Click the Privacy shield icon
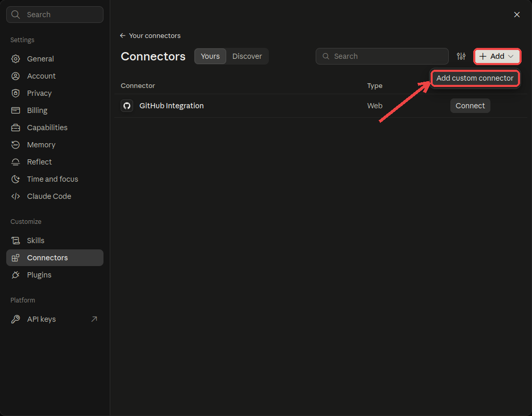532x416 pixels. pyautogui.click(x=16, y=93)
